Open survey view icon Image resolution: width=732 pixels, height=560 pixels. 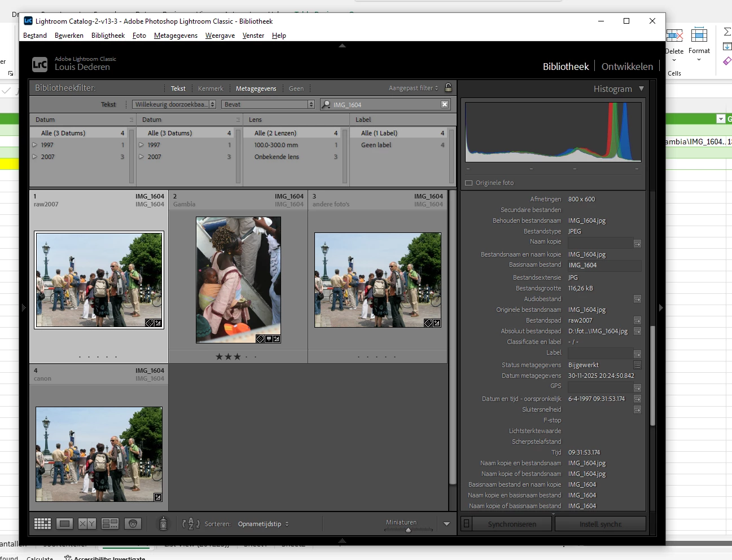point(110,524)
